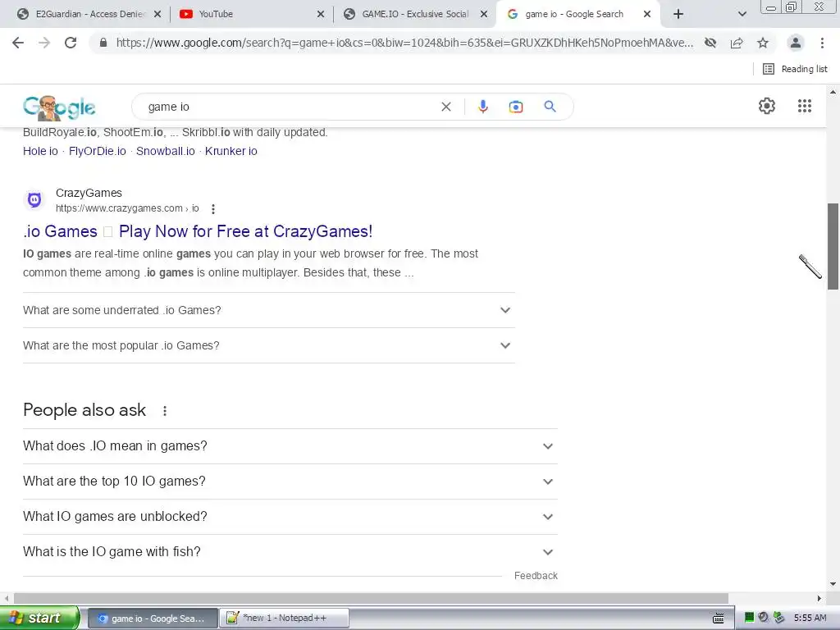Open the Google apps grid
This screenshot has width=840, height=630.
[805, 106]
